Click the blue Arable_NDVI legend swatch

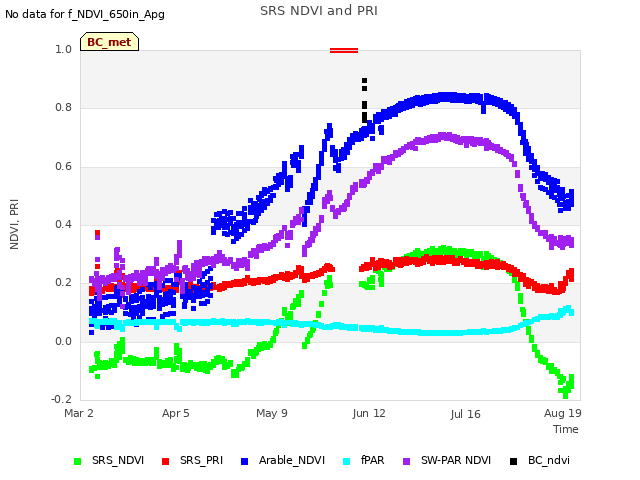click(244, 461)
